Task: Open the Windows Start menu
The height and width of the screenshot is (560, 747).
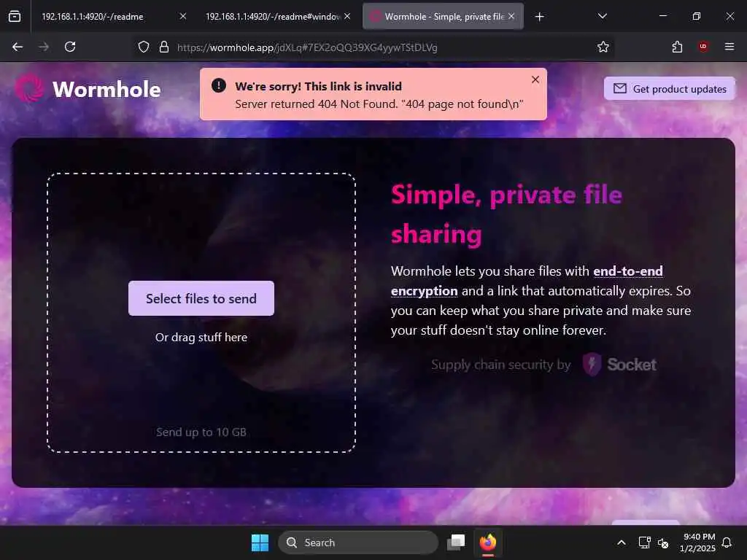Action: tap(260, 542)
